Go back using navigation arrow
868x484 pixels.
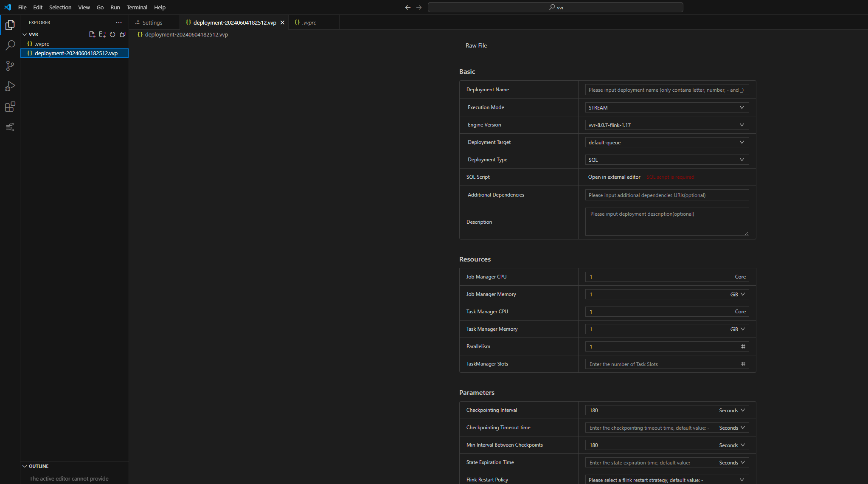point(408,7)
